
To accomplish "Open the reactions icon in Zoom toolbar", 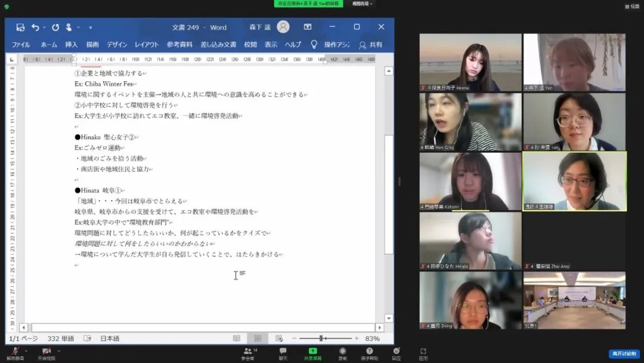I will point(396,352).
